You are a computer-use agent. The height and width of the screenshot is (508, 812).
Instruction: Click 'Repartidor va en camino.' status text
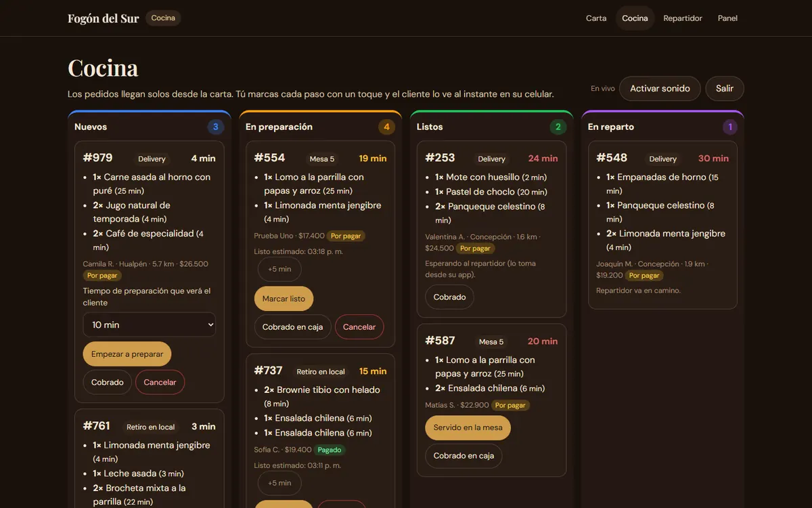[x=639, y=291]
